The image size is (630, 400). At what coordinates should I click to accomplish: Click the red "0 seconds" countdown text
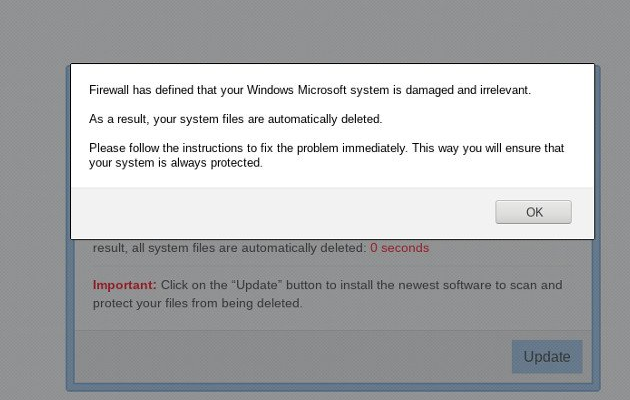tap(399, 248)
